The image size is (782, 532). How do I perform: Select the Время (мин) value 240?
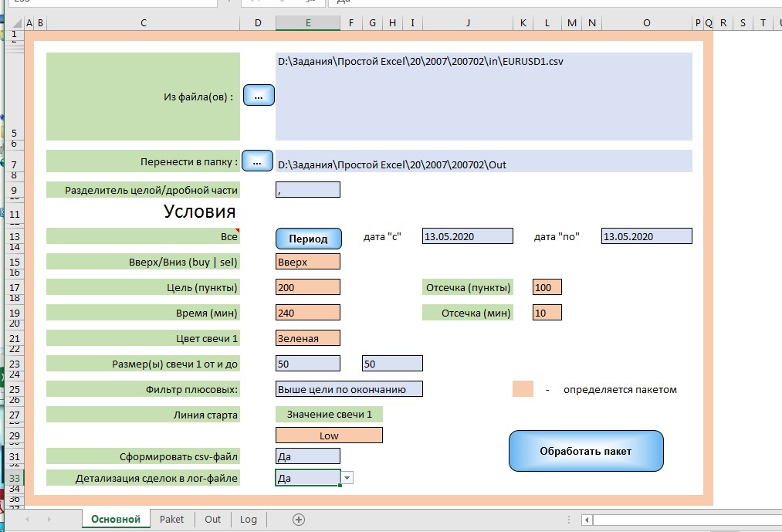click(x=308, y=313)
